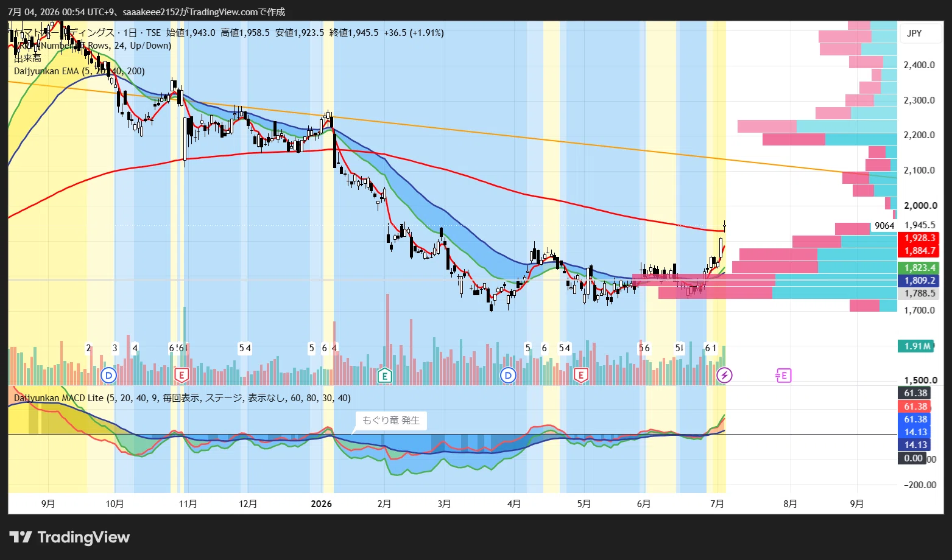Click the blue 1,809.2 price label
This screenshot has width=952, height=560.
(919, 281)
